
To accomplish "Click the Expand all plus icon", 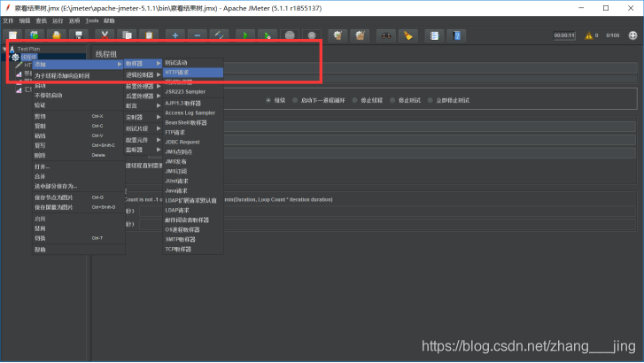I will pos(175,35).
